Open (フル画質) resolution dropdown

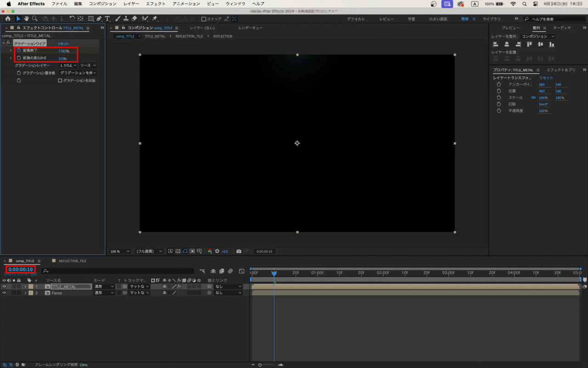[x=149, y=252]
